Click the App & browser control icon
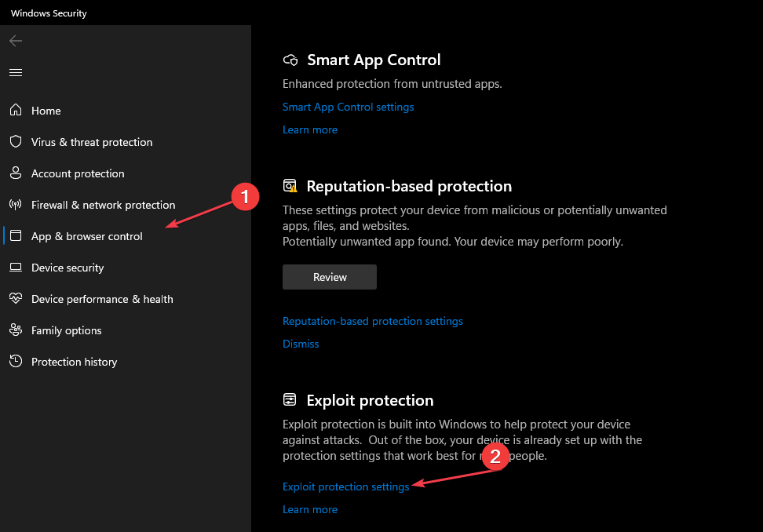This screenshot has width=763, height=532. pyautogui.click(x=16, y=236)
